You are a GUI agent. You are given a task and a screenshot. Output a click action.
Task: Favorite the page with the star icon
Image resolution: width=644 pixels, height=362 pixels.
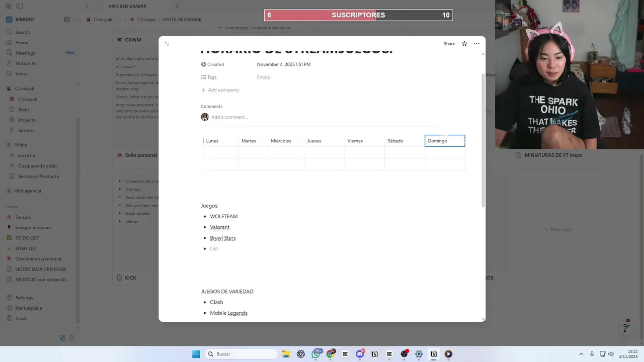pos(464,44)
